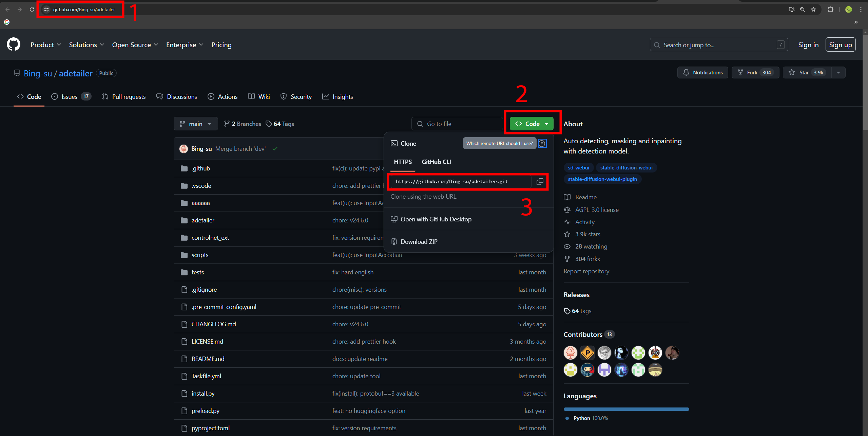Click the clone help question mark icon
868x436 pixels.
coord(542,143)
